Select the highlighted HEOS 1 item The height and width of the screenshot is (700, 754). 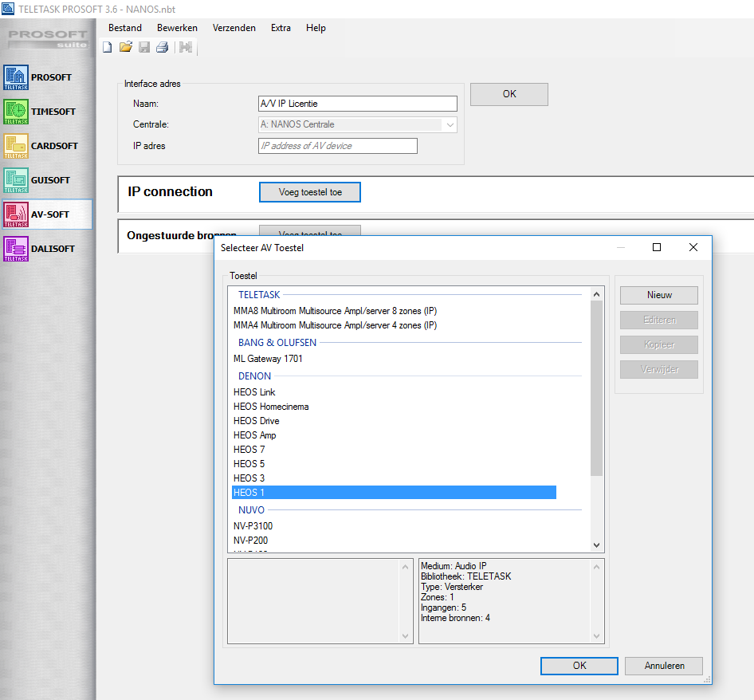coord(394,493)
